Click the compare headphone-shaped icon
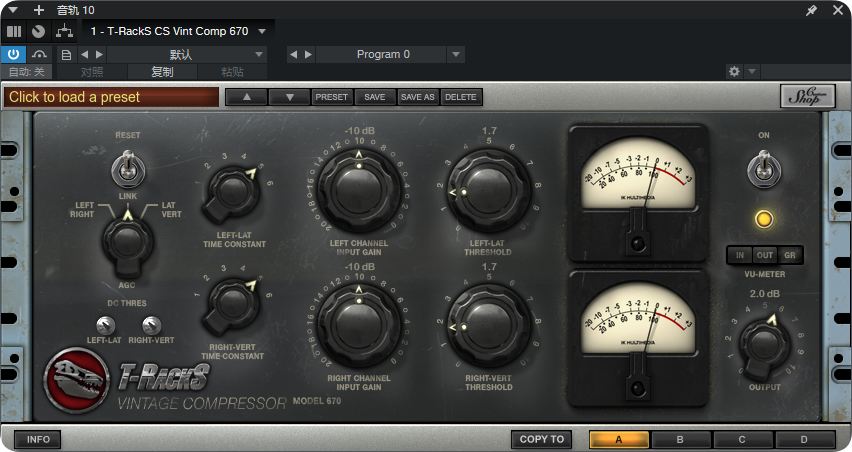Image resolution: width=852 pixels, height=452 pixels. [x=39, y=54]
